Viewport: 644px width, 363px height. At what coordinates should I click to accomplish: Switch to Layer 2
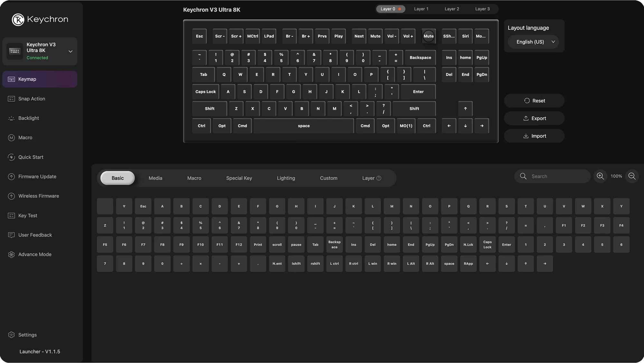coord(452,9)
